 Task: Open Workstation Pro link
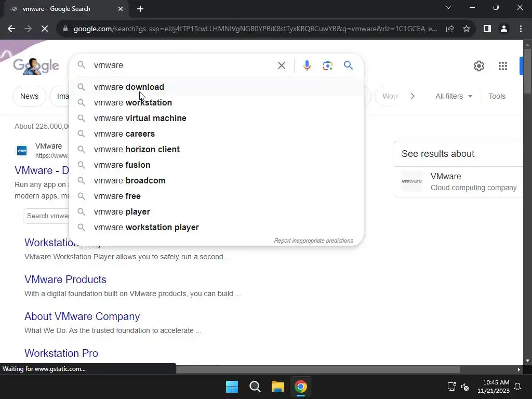click(x=61, y=353)
